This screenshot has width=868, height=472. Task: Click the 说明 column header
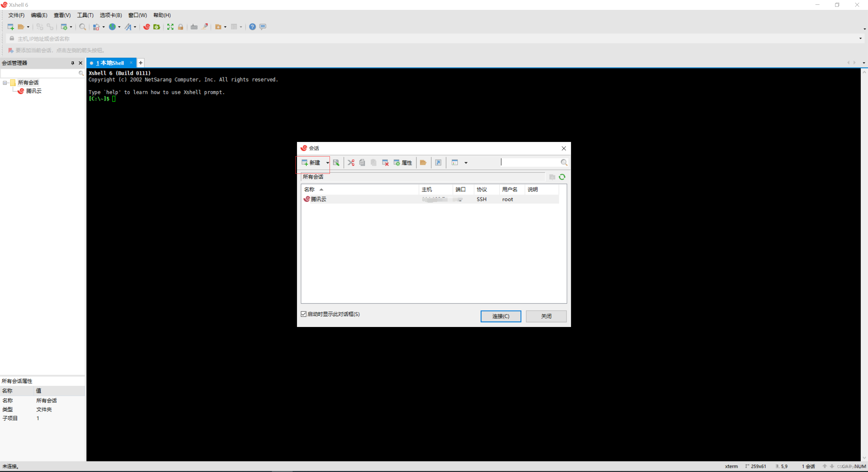pos(542,189)
